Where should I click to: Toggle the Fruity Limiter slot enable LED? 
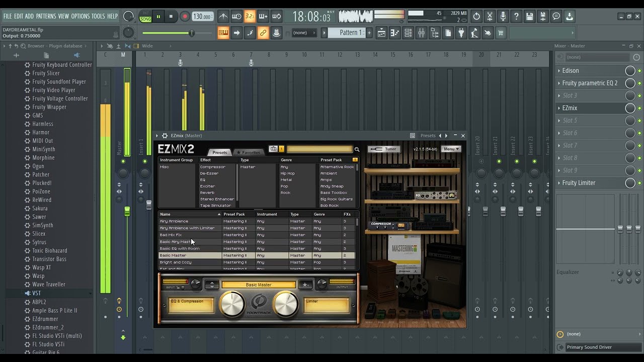pos(639,184)
